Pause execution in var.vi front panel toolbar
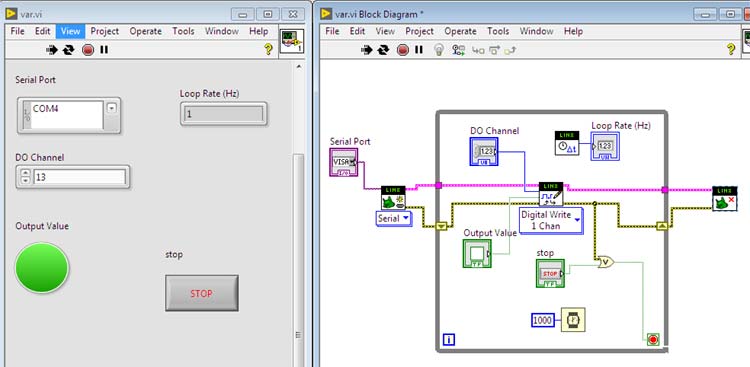The height and width of the screenshot is (367, 750). (x=104, y=49)
